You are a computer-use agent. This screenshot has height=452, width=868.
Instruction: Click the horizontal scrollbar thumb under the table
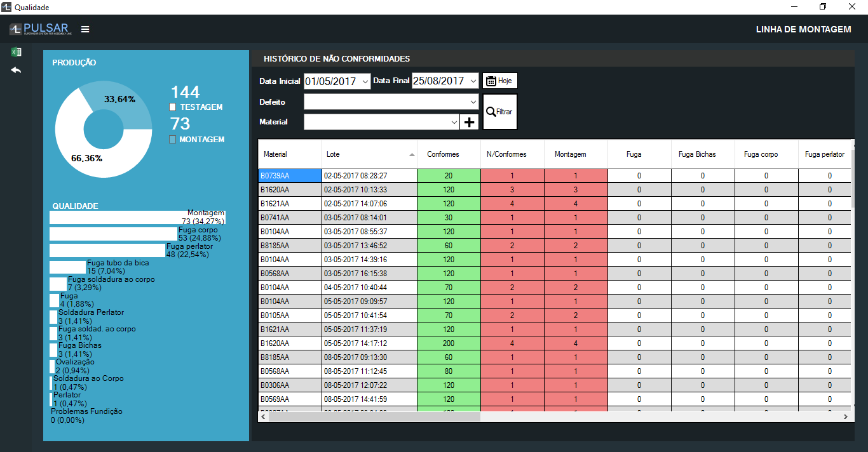click(x=375, y=417)
